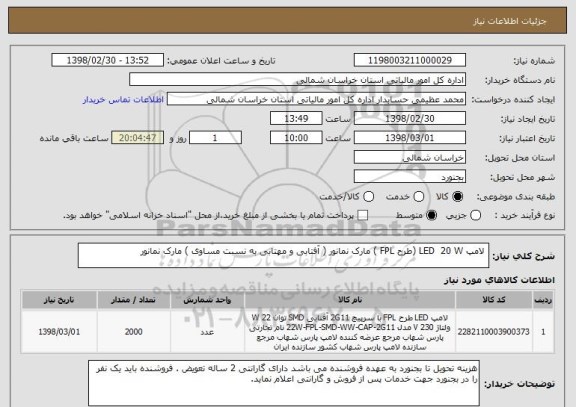Viewport: 576px width, 407px height.
Task: Click the unit cell عدد
Action: click(207, 332)
